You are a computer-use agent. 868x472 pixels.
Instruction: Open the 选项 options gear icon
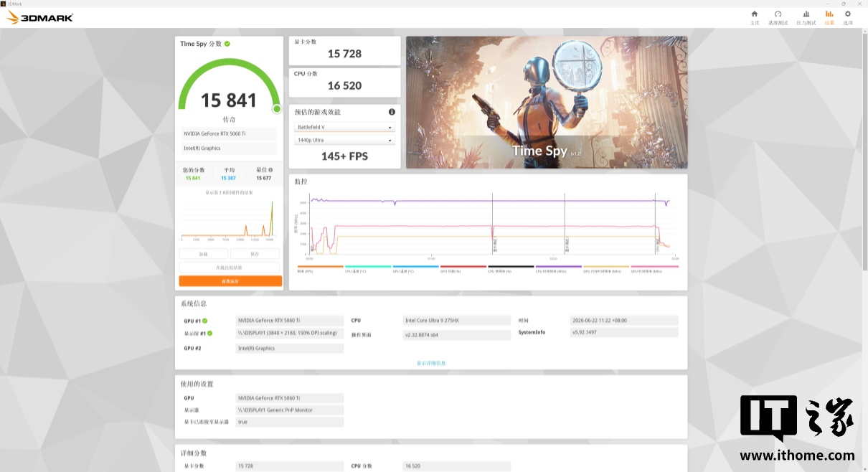[848, 14]
